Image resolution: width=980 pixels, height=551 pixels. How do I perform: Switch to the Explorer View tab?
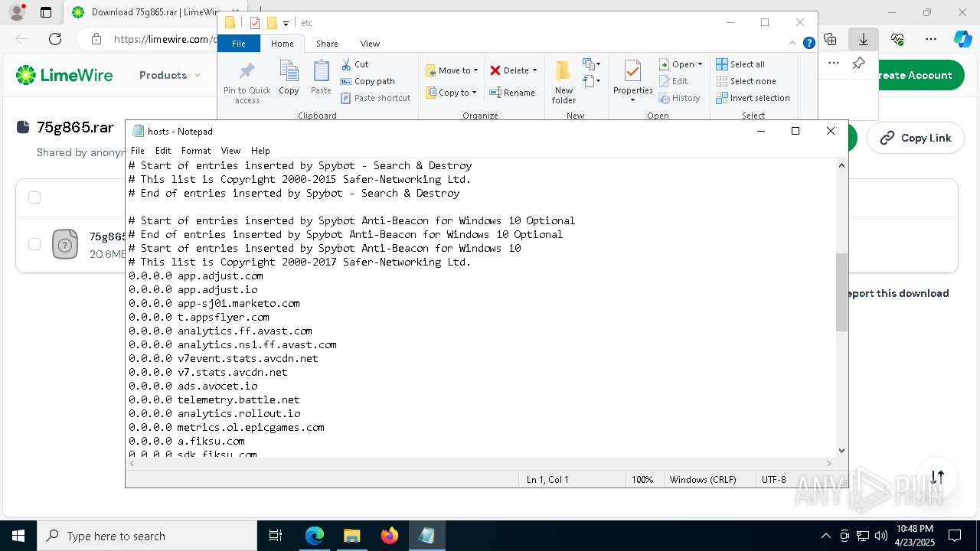370,44
